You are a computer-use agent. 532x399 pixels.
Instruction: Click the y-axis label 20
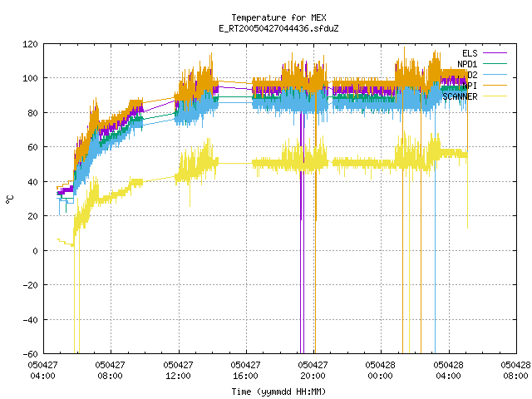[32, 216]
